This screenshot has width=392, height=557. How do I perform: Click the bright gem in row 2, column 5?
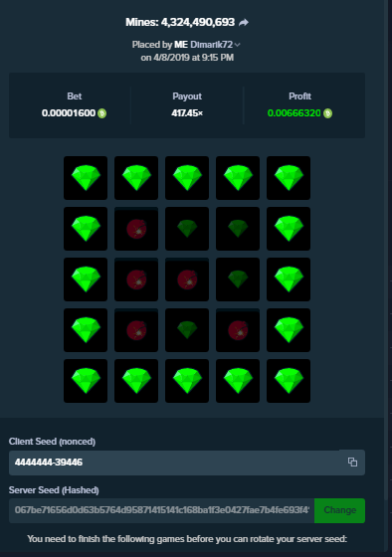[x=289, y=229]
